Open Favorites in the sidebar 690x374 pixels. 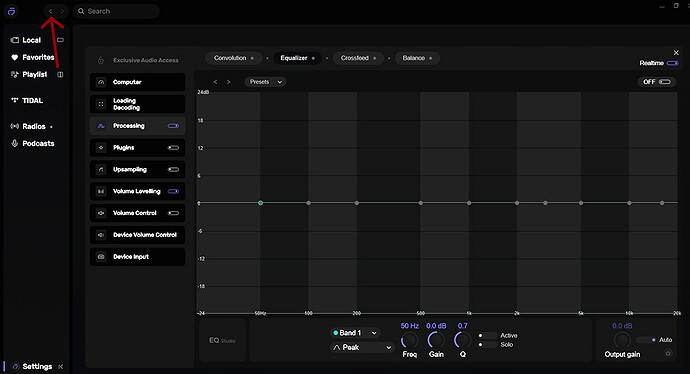coord(33,57)
